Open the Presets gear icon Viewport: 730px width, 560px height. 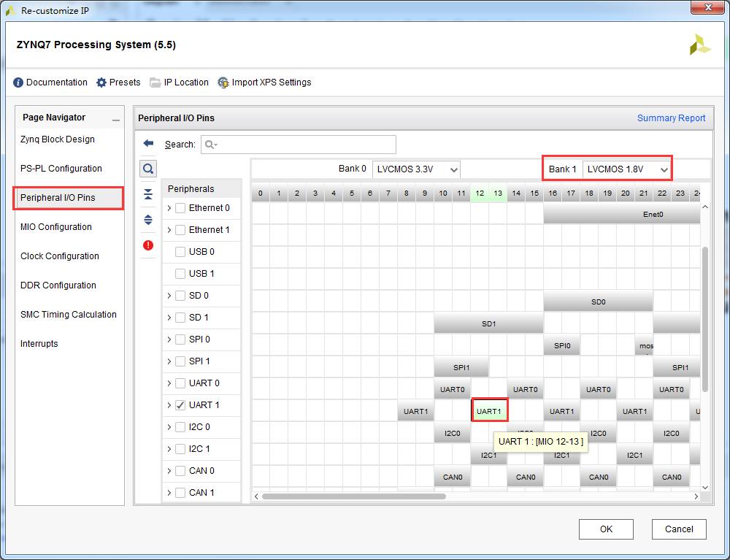101,83
